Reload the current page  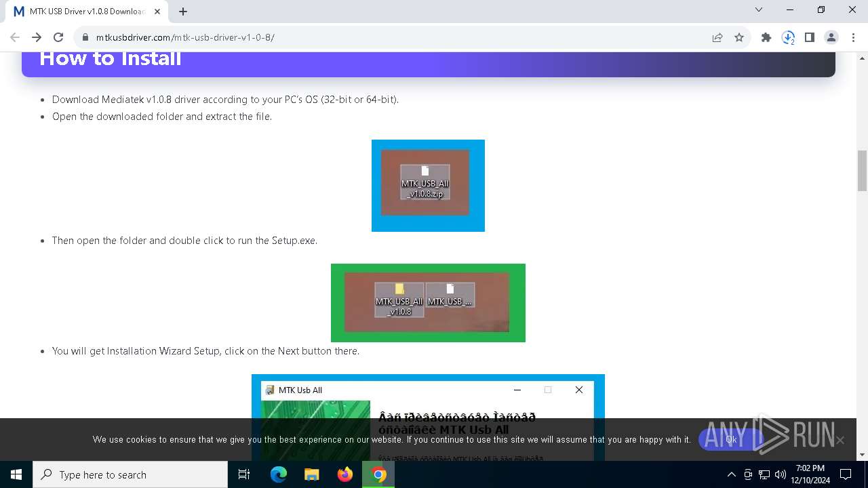coord(58,37)
